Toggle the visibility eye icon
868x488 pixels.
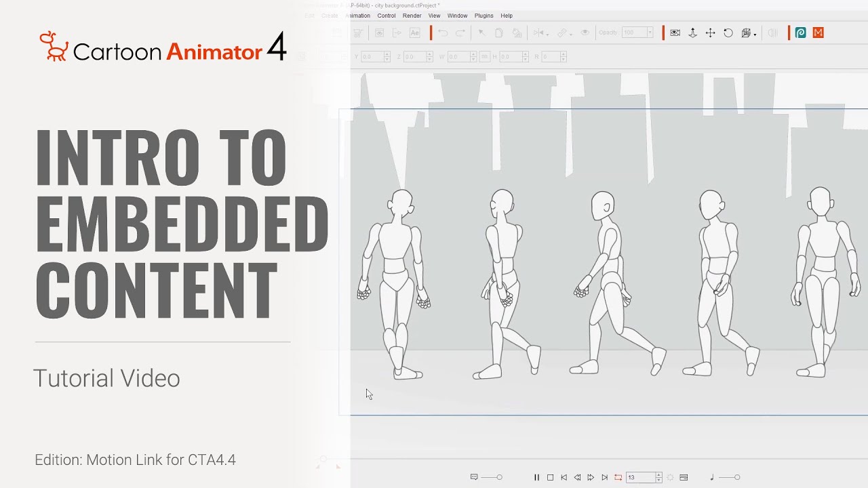(x=585, y=33)
